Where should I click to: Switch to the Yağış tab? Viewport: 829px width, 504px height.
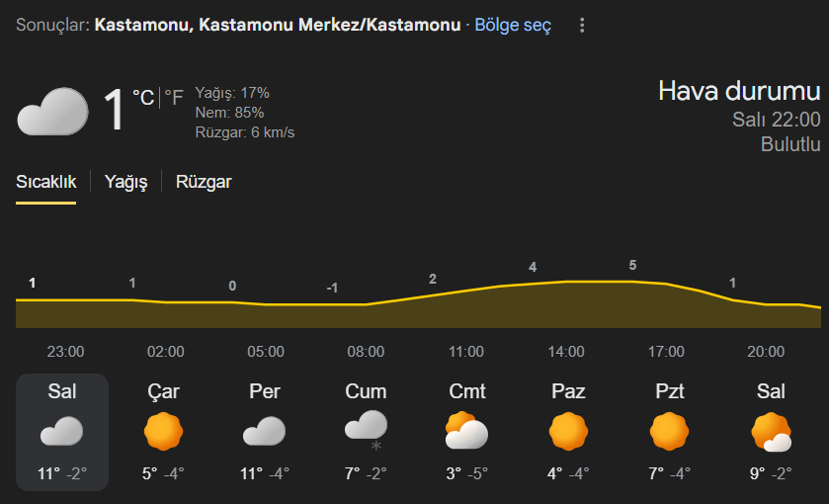pos(125,182)
